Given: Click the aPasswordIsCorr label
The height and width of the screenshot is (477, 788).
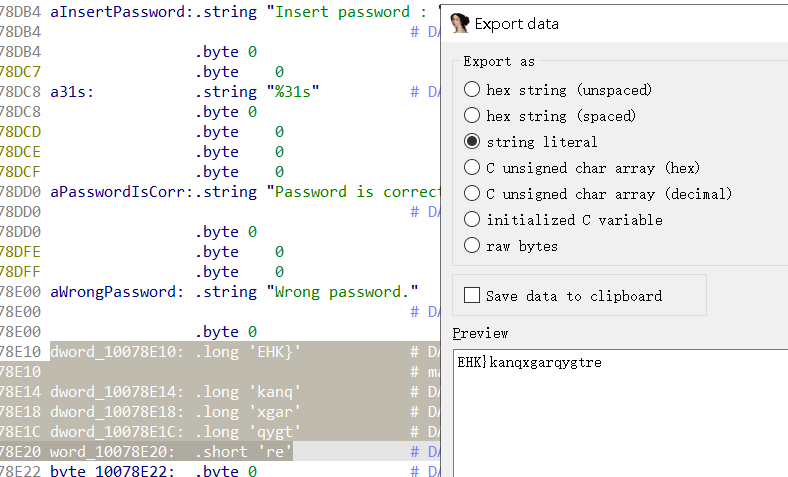Looking at the screenshot, I should coord(122,192).
